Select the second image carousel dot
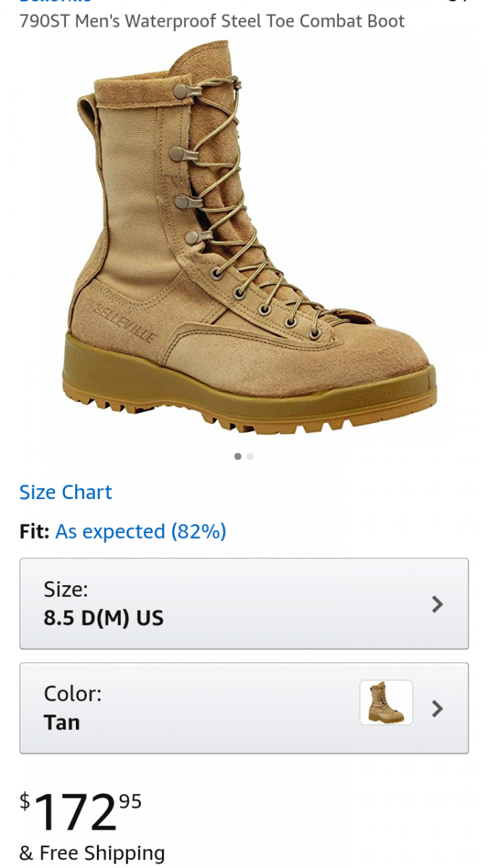This screenshot has height=868, width=488. (x=250, y=456)
